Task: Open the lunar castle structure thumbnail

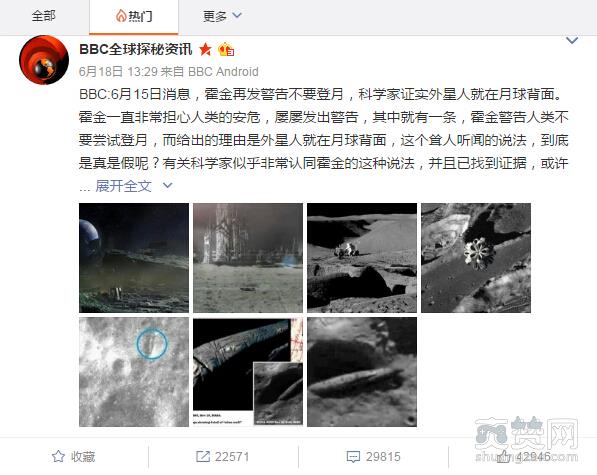Action: tap(248, 258)
